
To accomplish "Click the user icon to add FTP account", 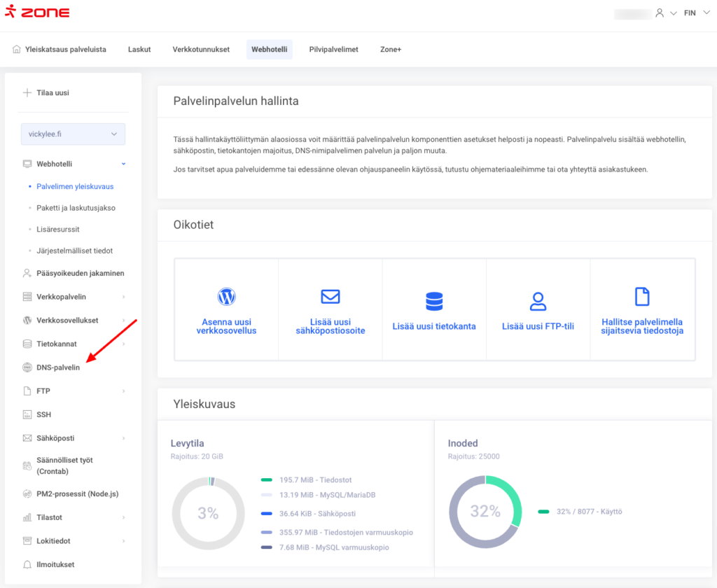I will tap(538, 301).
